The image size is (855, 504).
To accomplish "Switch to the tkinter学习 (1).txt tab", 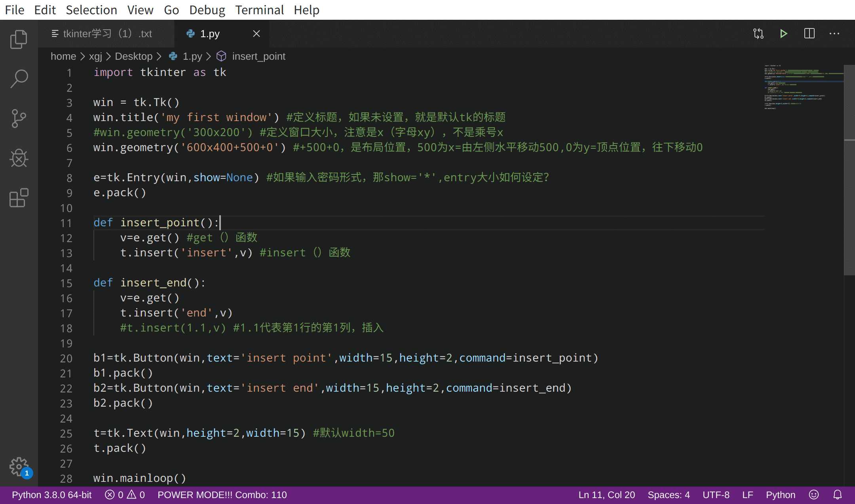I will 106,34.
